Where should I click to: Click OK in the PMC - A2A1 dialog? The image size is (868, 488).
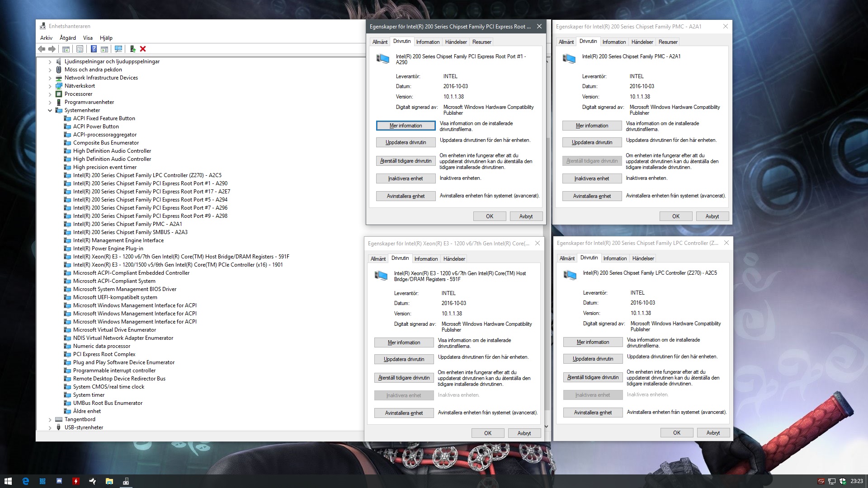[x=676, y=216]
